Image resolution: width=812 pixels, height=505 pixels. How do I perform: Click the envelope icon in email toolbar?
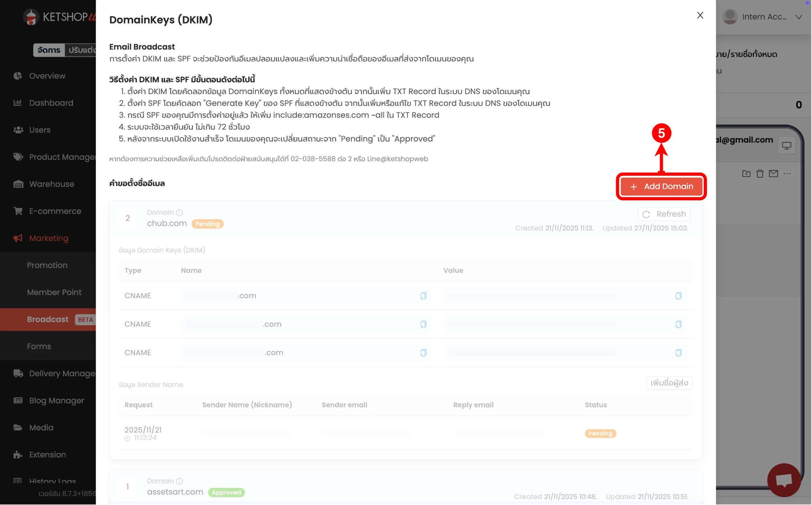[x=773, y=174]
